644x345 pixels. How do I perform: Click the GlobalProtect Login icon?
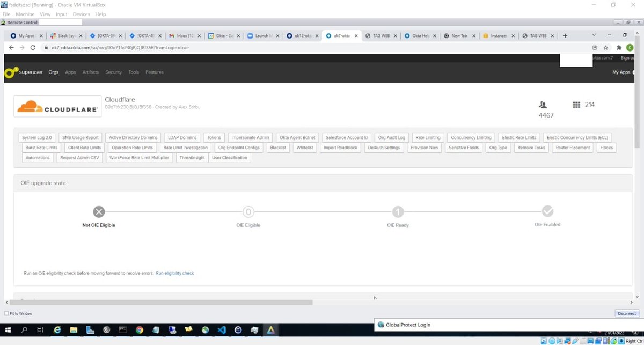coord(381,325)
